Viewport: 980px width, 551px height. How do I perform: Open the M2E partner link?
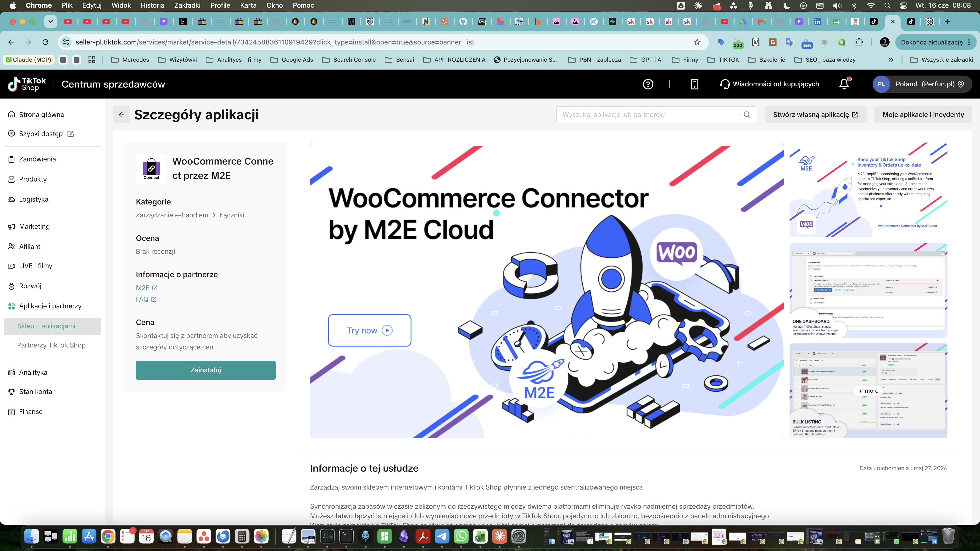click(x=146, y=288)
